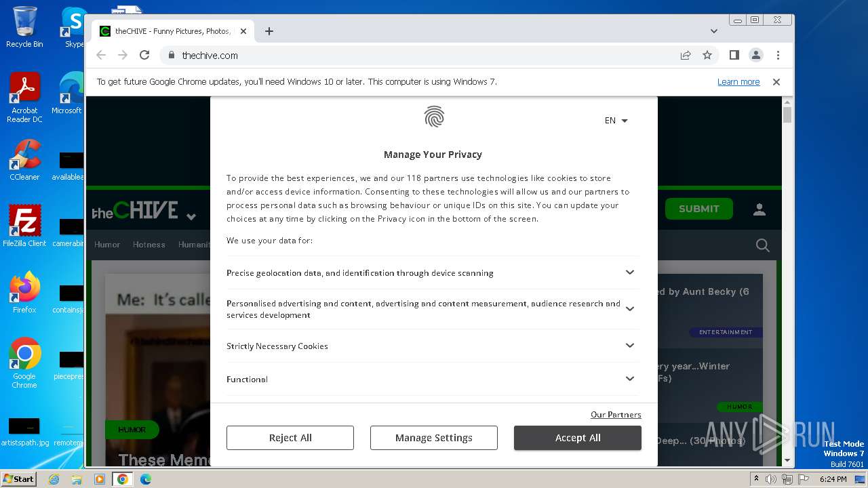Open dropdown arrow beside theCHIVE logo
This screenshot has width=868, height=488.
[191, 217]
